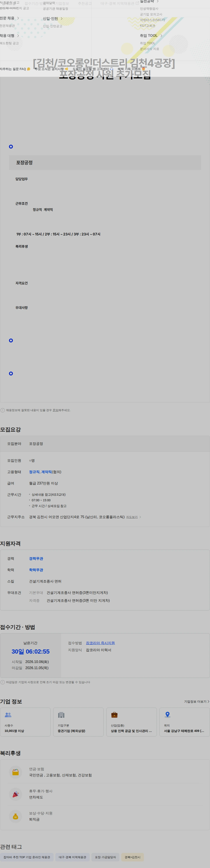Click the work address 경북 김천시 어모면 text

point(77,517)
